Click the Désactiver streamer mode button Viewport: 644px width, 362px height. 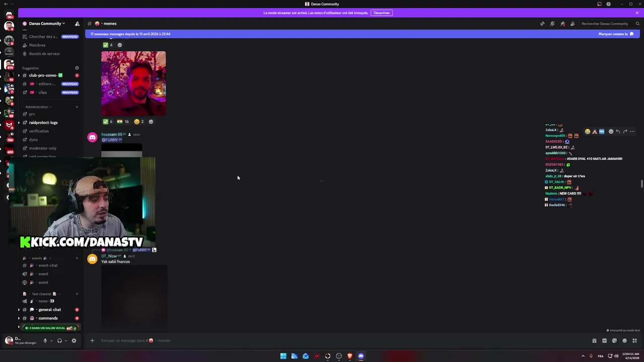381,13
